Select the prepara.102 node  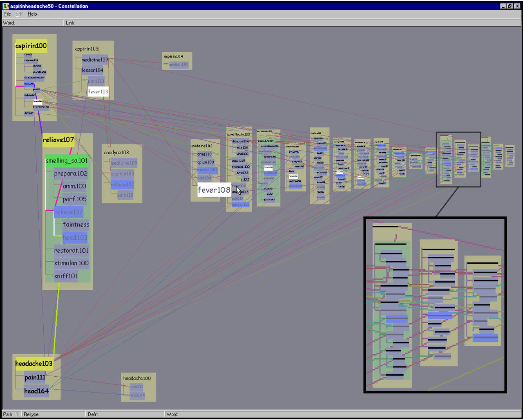(71, 173)
